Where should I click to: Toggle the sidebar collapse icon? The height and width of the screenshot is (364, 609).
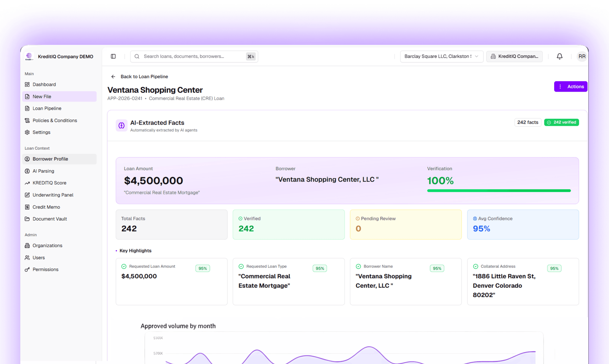click(113, 56)
